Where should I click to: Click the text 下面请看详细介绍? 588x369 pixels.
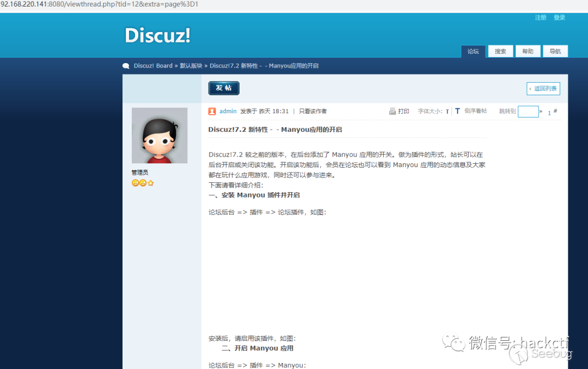click(x=236, y=185)
